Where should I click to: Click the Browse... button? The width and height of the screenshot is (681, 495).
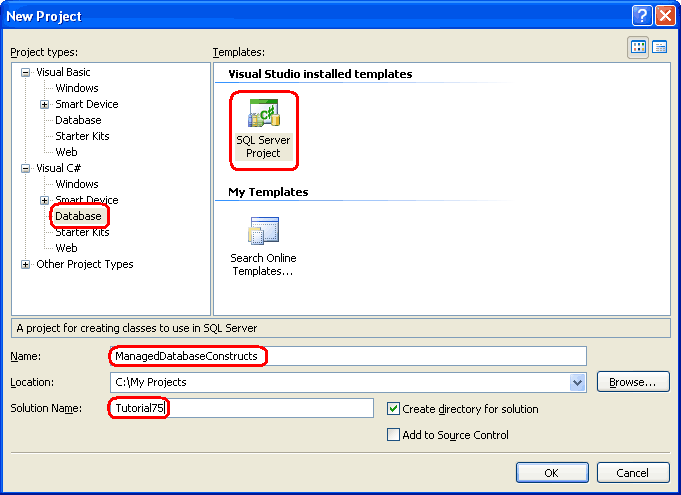[632, 382]
